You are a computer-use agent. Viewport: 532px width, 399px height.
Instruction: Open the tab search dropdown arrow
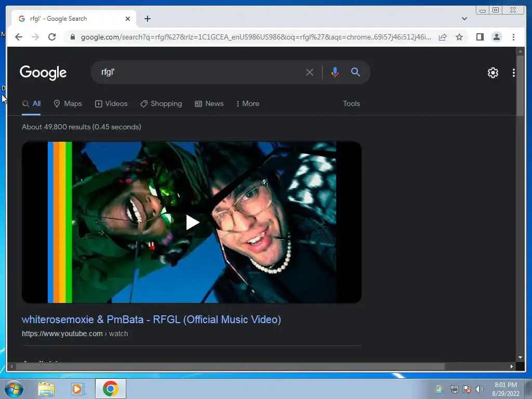point(464,19)
